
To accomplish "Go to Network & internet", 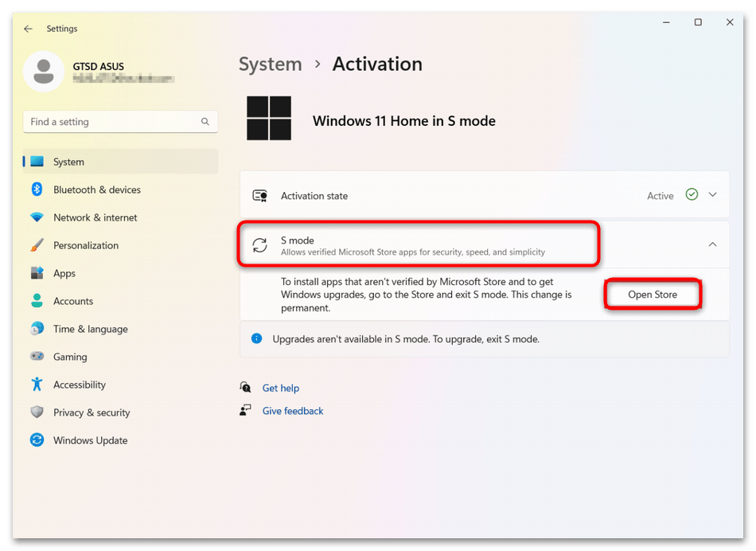I will click(x=120, y=217).
